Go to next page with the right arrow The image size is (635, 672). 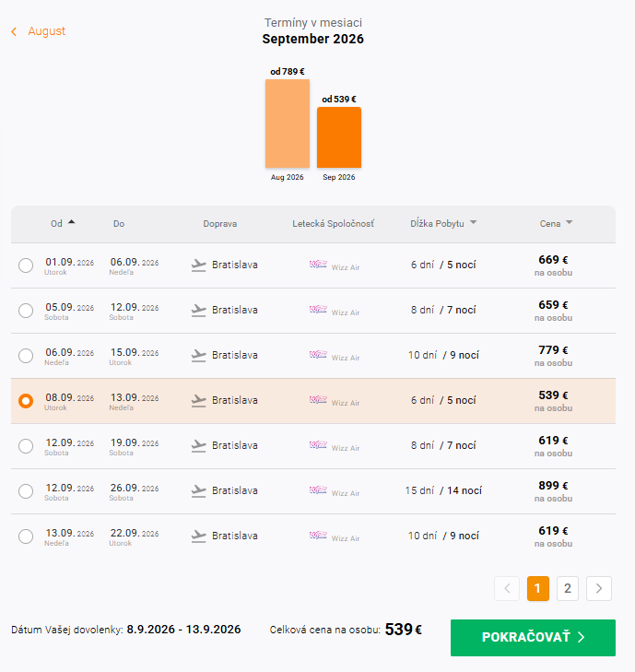(x=598, y=588)
